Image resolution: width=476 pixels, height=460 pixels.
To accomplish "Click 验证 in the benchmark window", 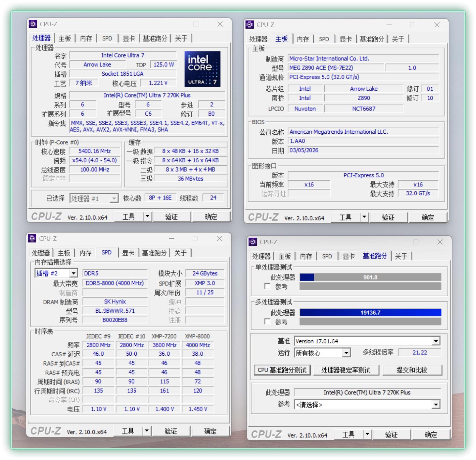I will tap(391, 434).
